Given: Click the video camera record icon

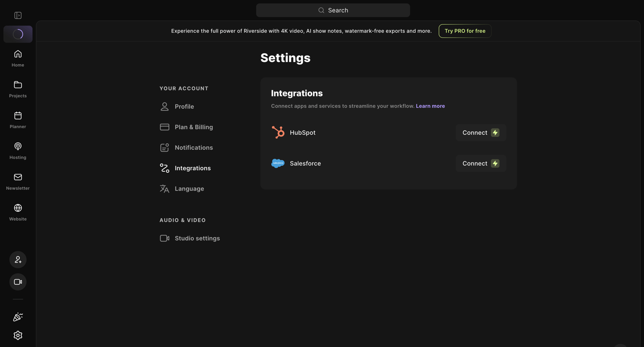Looking at the screenshot, I should tap(18, 282).
